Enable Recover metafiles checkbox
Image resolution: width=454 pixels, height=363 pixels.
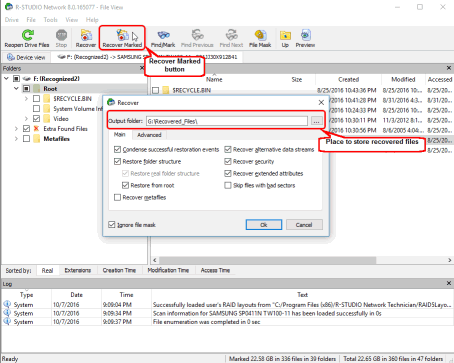117,197
